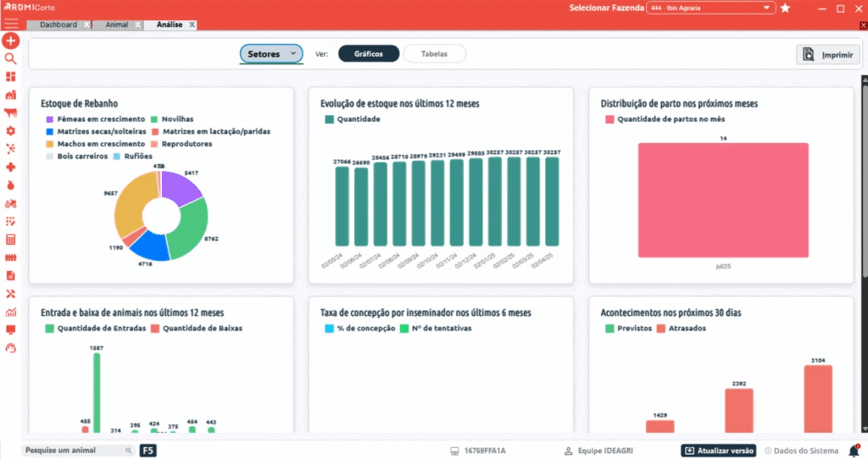Click the person icon beside Equipe IDEAGRI
The height and width of the screenshot is (459, 868).
click(568, 451)
